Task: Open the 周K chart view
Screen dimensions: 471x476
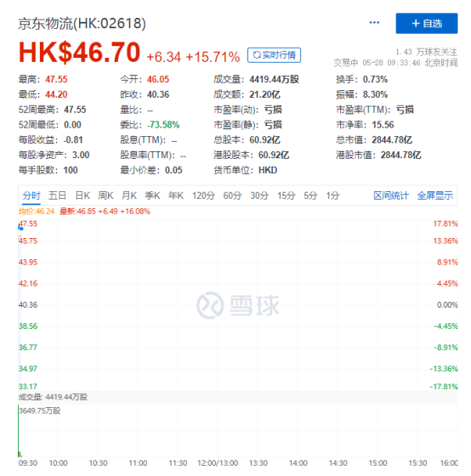Action: point(105,195)
